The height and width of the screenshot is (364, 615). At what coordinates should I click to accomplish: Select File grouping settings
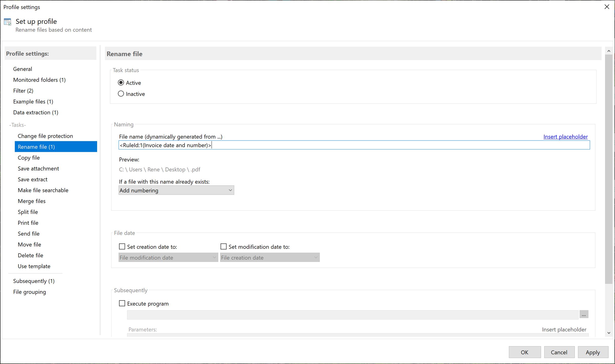point(29,292)
